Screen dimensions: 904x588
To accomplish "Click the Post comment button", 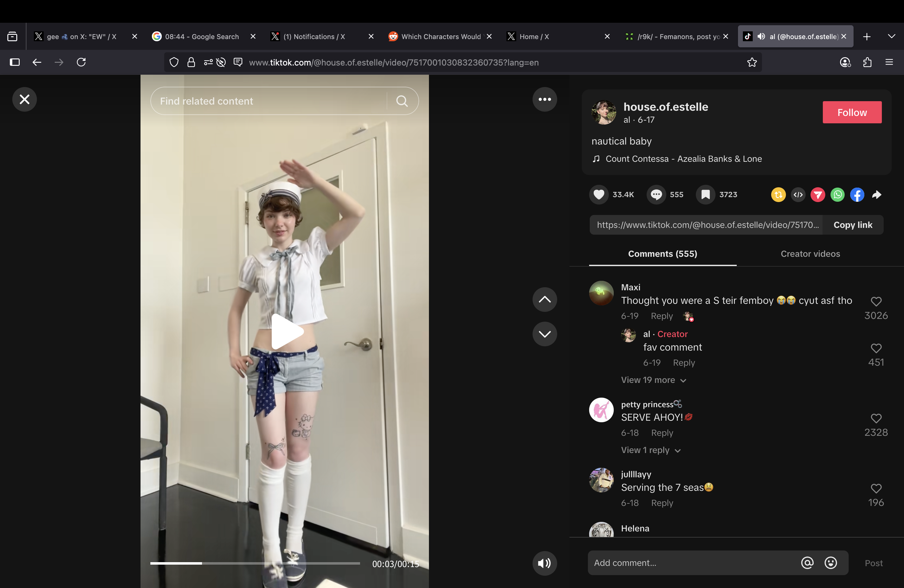I will coord(874,563).
